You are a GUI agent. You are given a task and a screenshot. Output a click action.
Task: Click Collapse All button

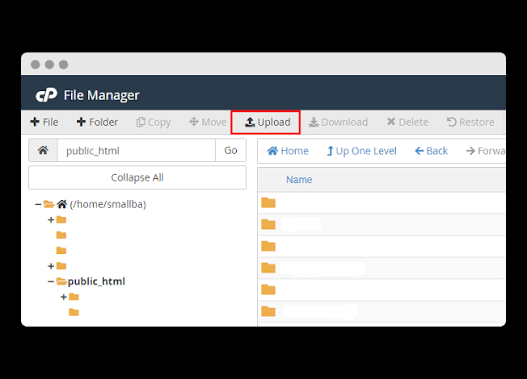tap(137, 177)
